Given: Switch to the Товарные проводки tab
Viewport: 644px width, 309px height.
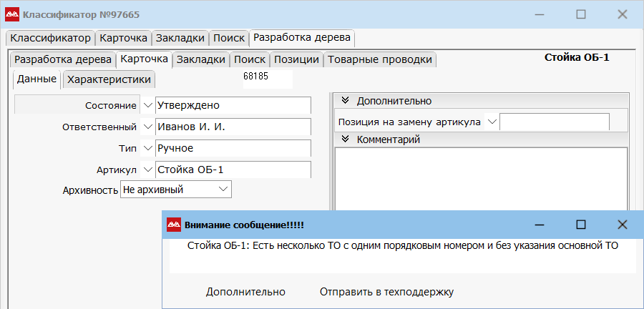Looking at the screenshot, I should tap(380, 59).
